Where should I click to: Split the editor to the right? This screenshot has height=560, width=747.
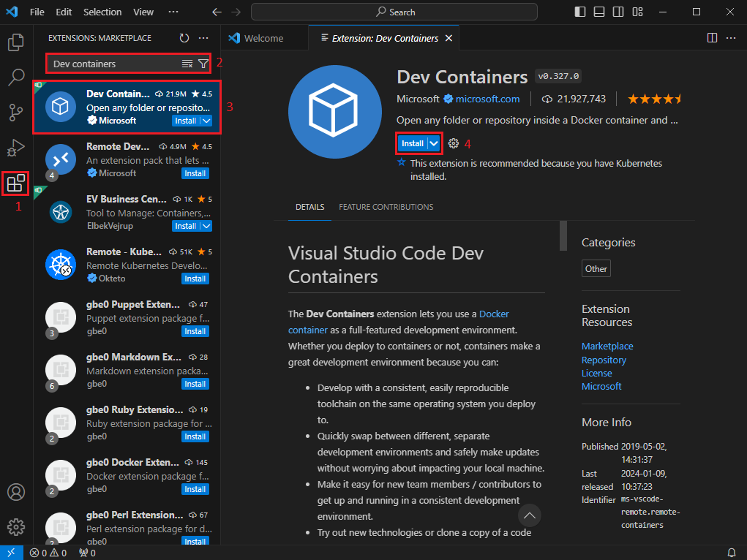coord(712,38)
